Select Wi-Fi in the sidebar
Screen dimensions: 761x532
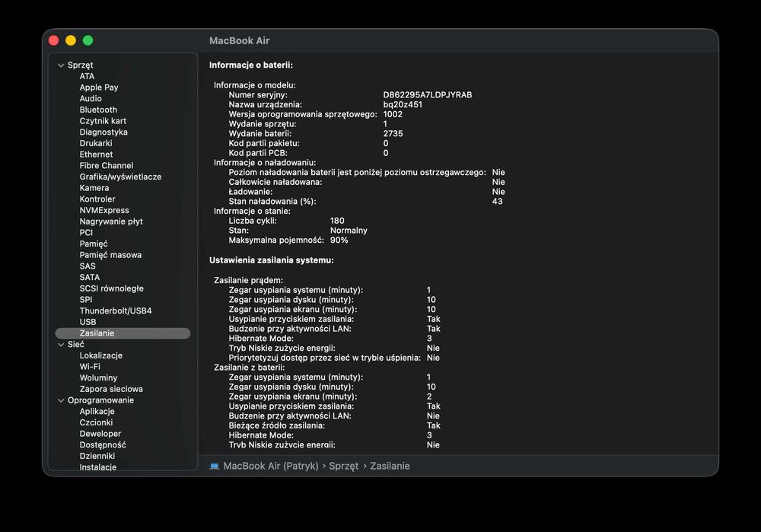[x=90, y=367]
